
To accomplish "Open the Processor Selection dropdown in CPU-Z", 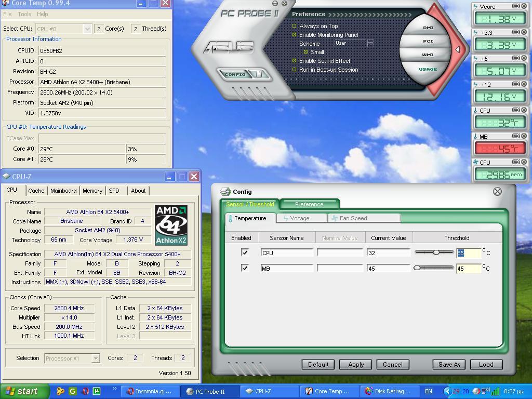I will pyautogui.click(x=96, y=358).
